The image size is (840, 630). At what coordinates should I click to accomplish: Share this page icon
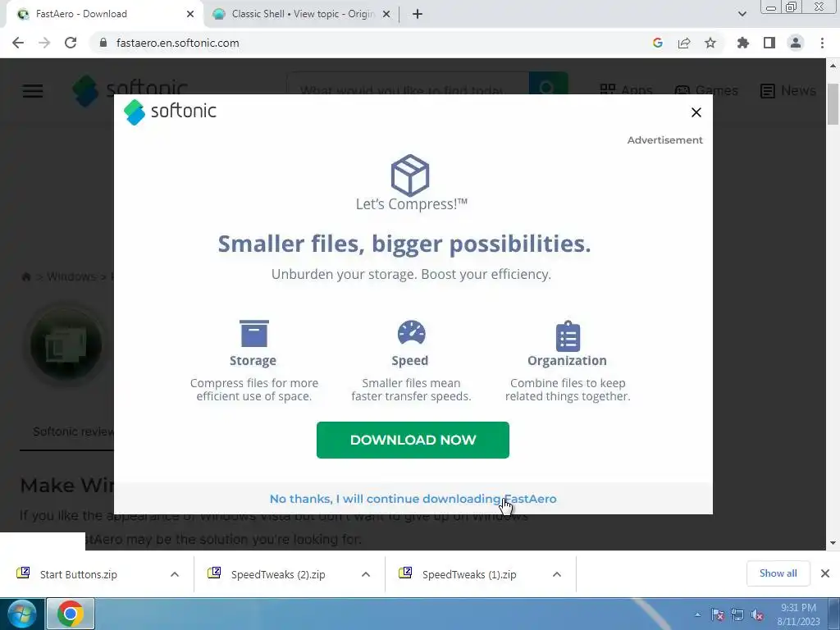click(x=683, y=43)
